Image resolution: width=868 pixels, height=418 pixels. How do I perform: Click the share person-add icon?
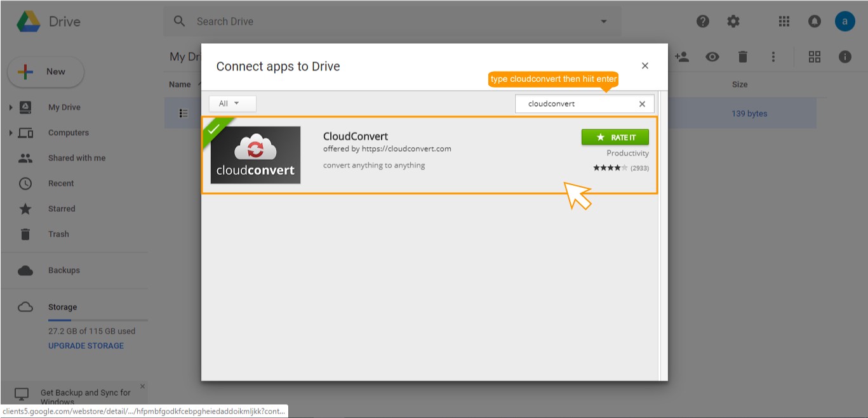[x=682, y=56]
